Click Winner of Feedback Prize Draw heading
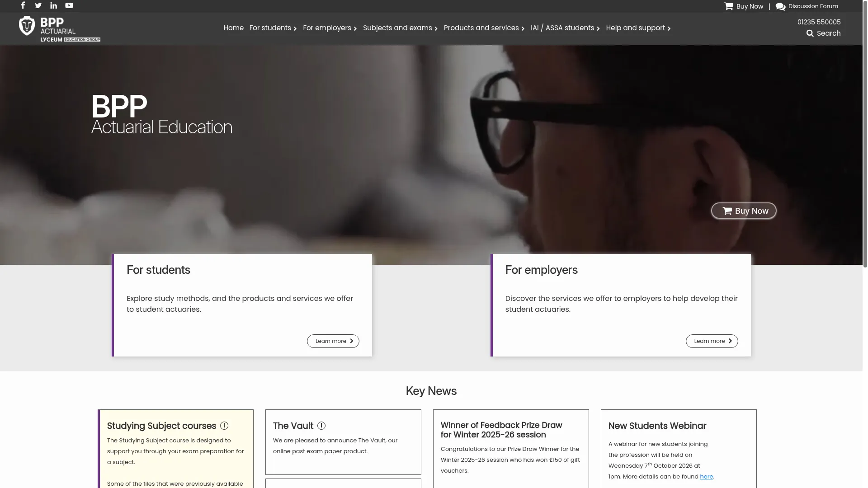Viewport: 868px width, 488px height. point(501,430)
